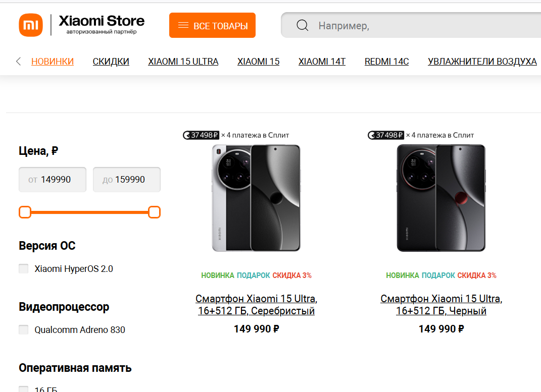541x392 pixels.
Task: Enable the Xiaomi HyperOS 2.0 checkbox
Action: point(24,269)
